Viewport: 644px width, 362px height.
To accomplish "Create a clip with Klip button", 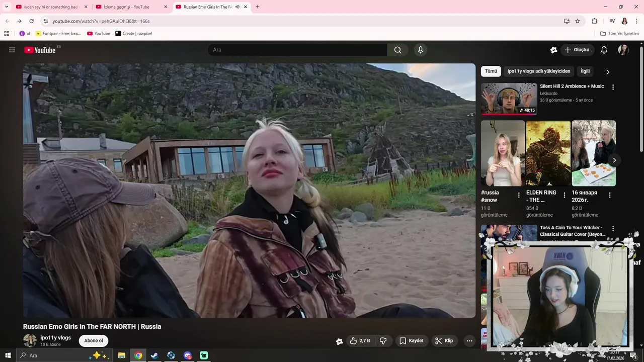I will (445, 341).
